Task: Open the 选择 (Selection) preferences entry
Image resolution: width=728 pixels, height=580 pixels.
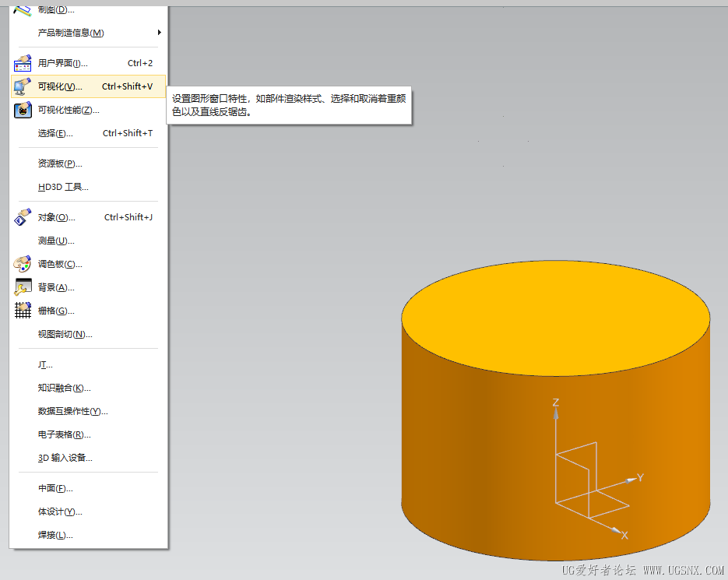Action: [x=58, y=132]
